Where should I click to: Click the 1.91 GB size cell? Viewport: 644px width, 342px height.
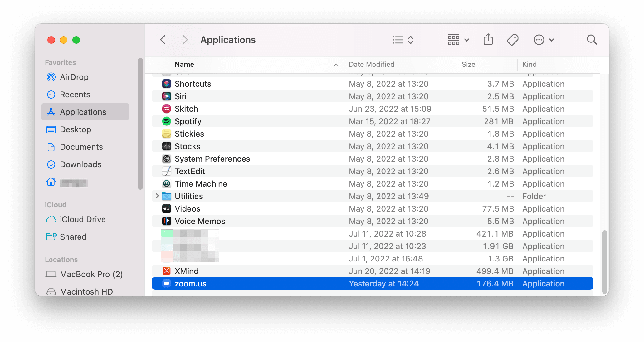tap(498, 246)
